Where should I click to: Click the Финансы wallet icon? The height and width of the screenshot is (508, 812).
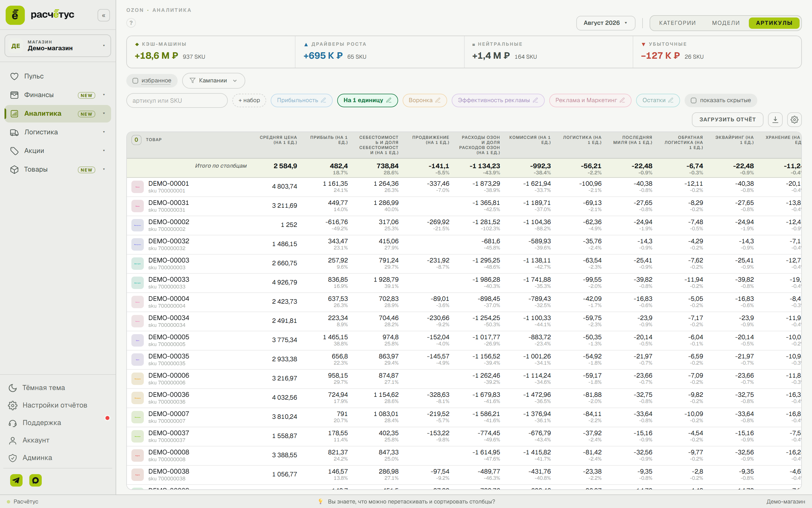14,95
